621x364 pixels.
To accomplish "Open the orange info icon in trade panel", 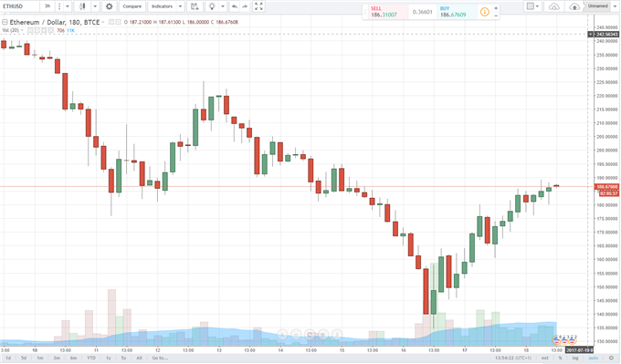I will [484, 12].
